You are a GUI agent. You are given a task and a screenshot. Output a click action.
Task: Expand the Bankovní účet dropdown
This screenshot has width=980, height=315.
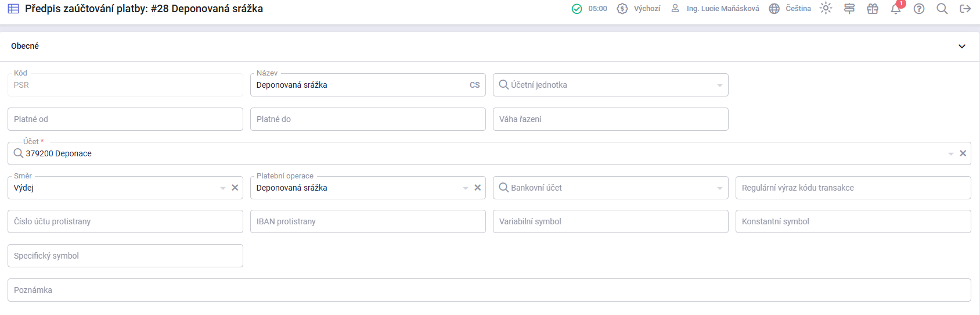pyautogui.click(x=719, y=188)
